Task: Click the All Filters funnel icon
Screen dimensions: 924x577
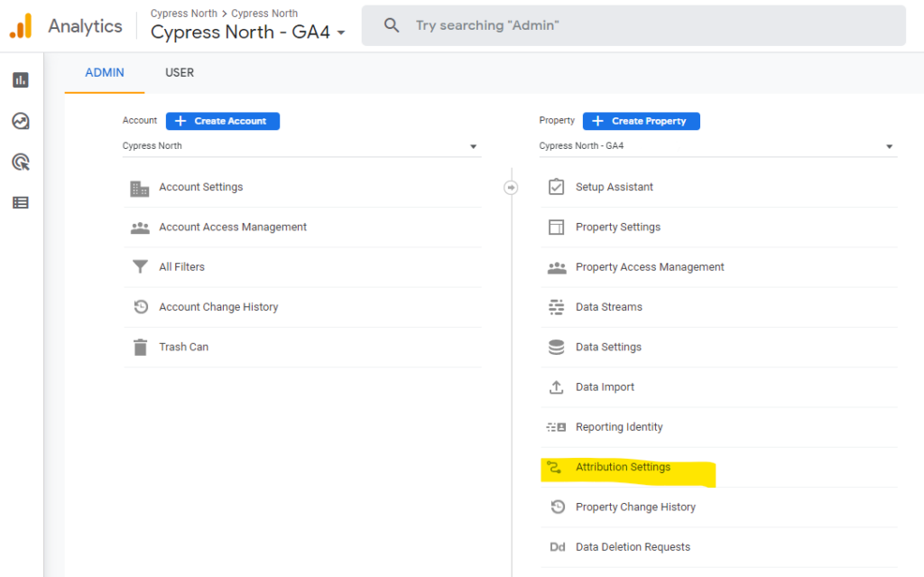Action: [x=140, y=267]
